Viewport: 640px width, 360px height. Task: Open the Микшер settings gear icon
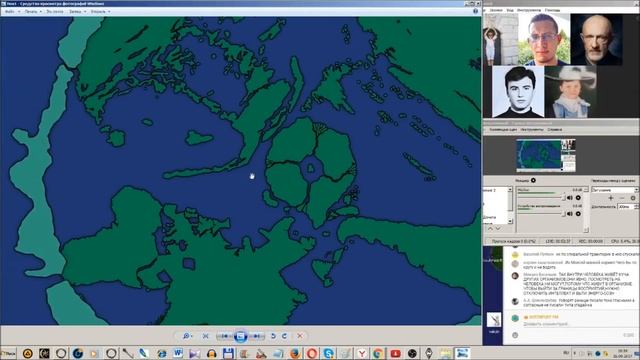[533, 180]
